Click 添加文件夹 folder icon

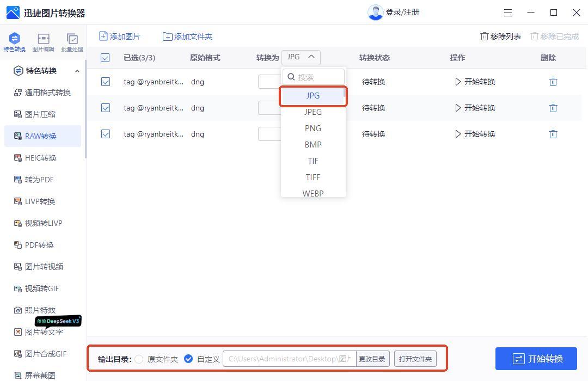point(168,36)
